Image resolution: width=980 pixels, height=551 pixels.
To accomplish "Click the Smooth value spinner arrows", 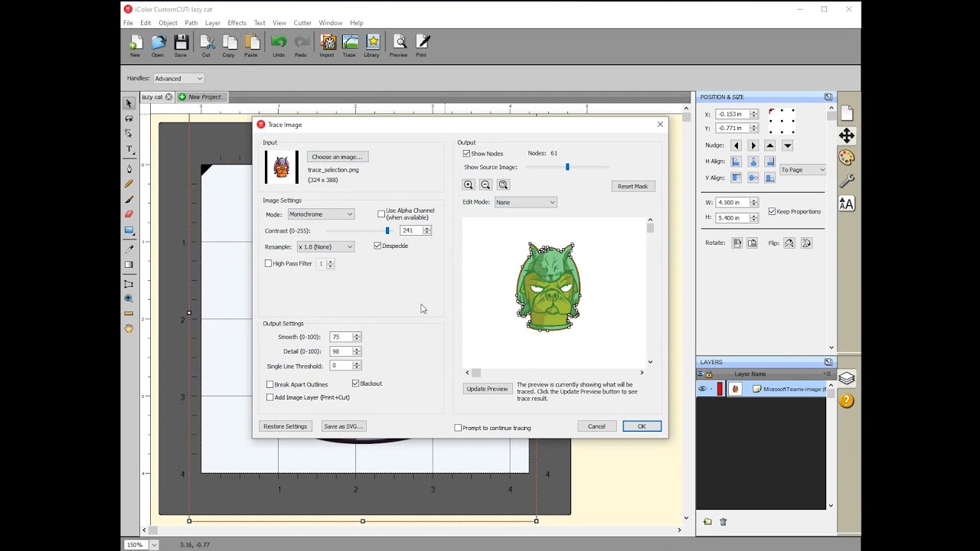I will (x=356, y=337).
